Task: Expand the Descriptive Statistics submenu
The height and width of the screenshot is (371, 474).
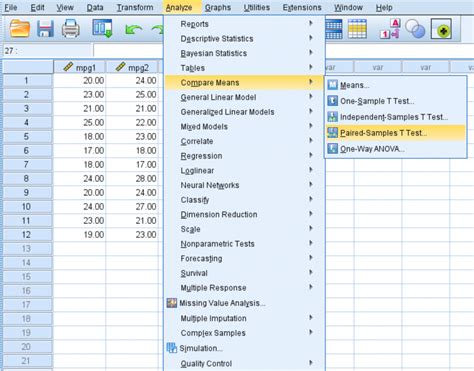Action: coord(244,38)
